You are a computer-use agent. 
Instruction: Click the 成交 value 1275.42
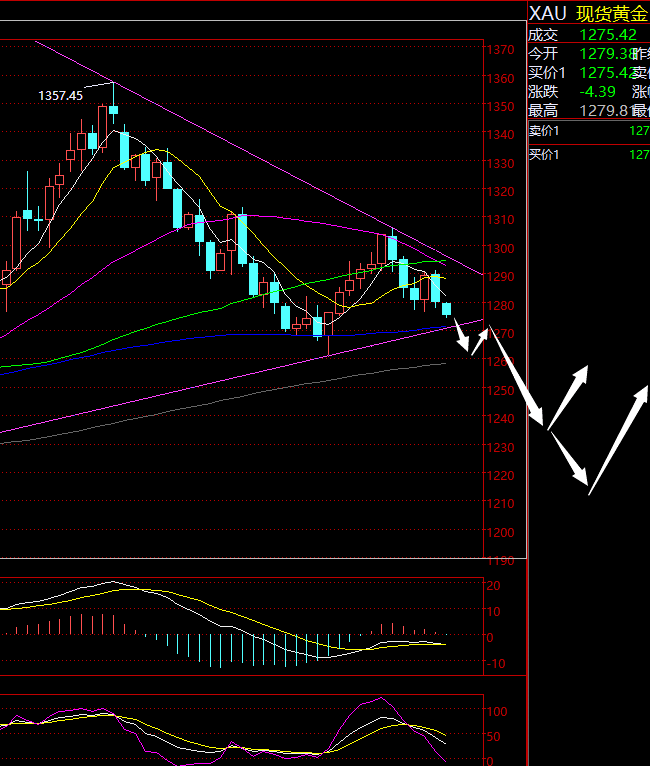click(608, 35)
